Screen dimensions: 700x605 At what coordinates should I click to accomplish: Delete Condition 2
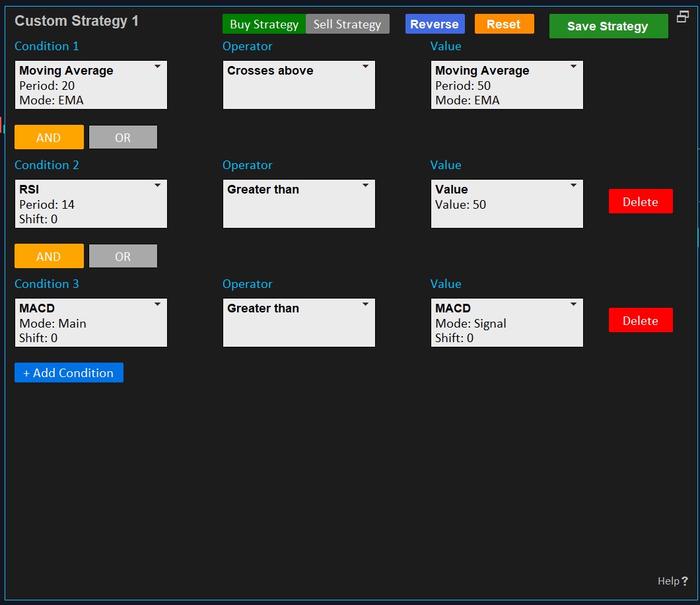click(x=641, y=201)
